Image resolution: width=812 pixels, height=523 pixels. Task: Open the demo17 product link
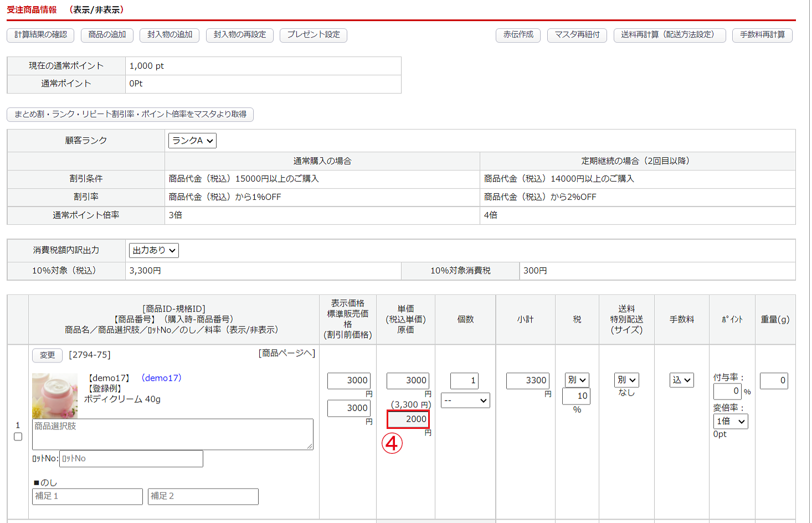[161, 378]
